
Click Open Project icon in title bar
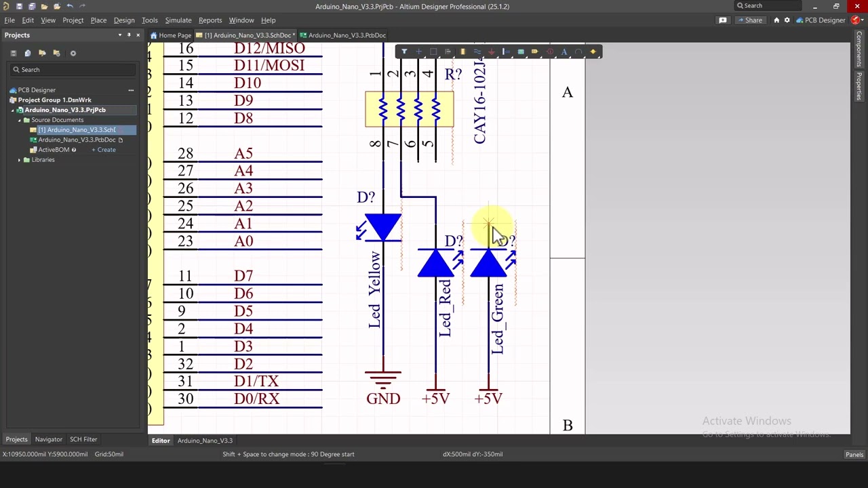[x=57, y=6]
